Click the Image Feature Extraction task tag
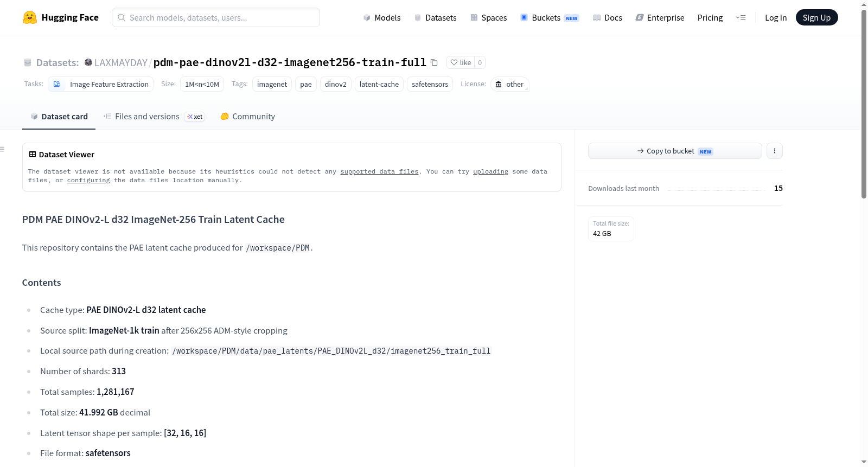This screenshot has width=868, height=467. pos(101,84)
